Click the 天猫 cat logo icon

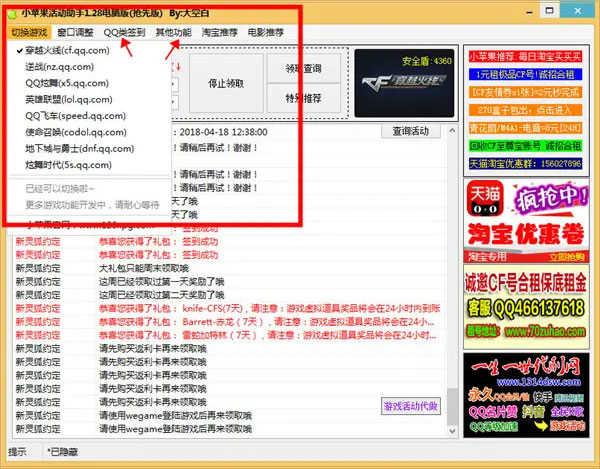pos(485,199)
